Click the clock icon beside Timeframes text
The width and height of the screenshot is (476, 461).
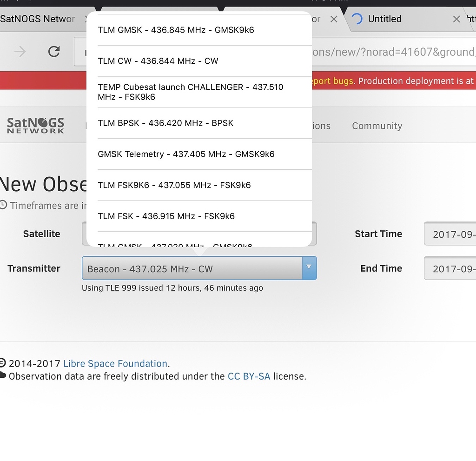(4, 205)
